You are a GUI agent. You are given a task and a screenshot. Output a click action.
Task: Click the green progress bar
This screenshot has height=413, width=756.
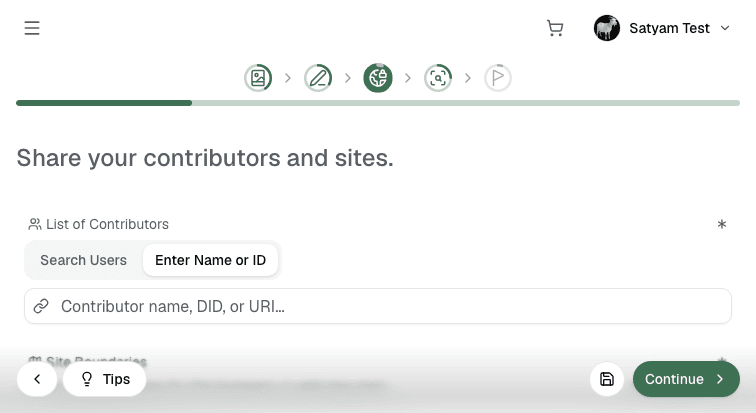click(378, 103)
